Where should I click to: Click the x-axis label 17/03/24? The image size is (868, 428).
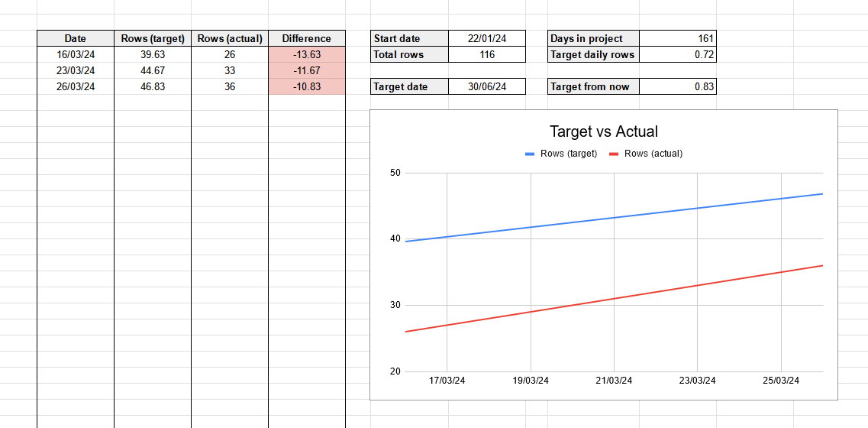click(x=447, y=381)
